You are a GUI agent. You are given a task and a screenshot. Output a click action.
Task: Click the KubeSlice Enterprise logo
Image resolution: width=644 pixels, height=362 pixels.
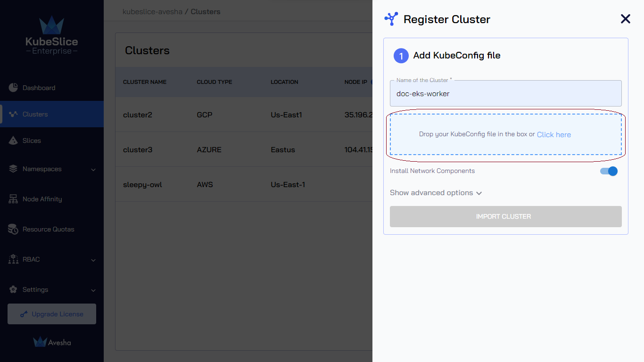[x=52, y=36]
